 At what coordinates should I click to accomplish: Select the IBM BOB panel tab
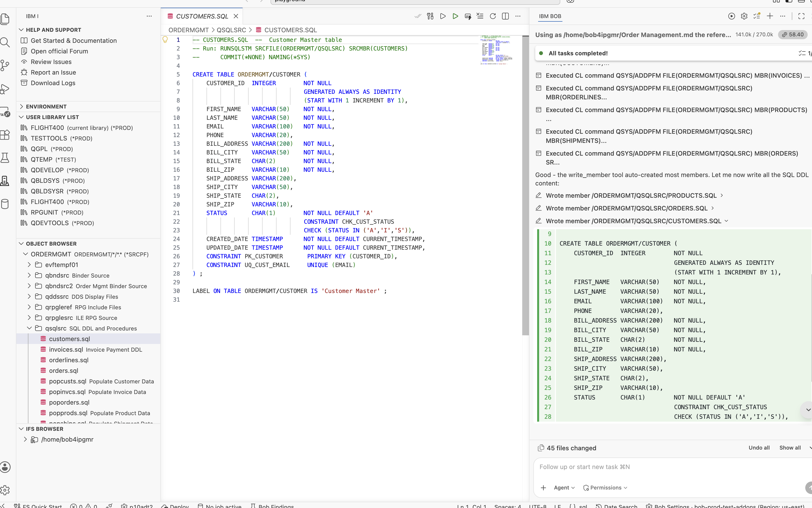click(550, 16)
